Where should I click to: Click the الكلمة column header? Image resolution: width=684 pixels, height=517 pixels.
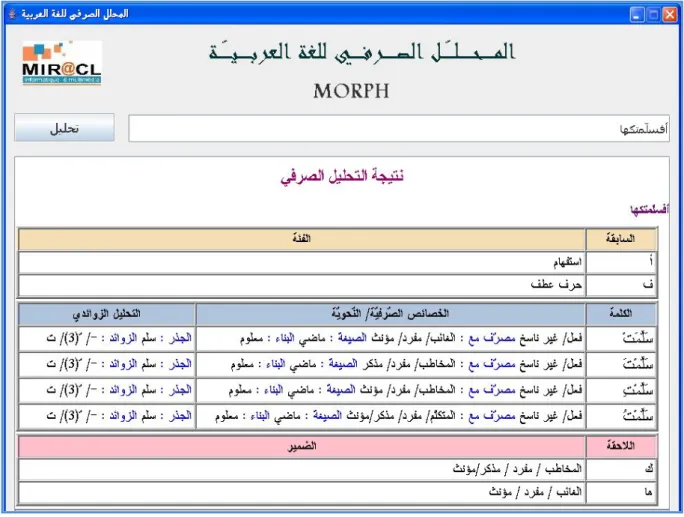pyautogui.click(x=621, y=314)
